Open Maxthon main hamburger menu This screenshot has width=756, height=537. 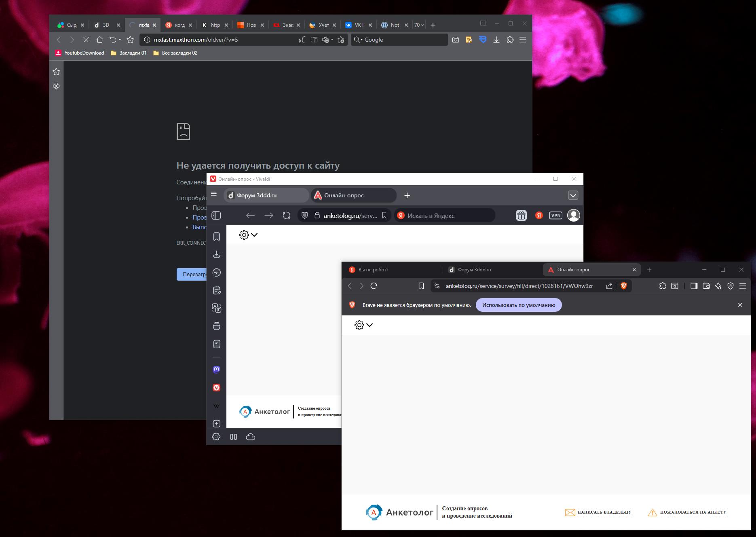pos(523,40)
